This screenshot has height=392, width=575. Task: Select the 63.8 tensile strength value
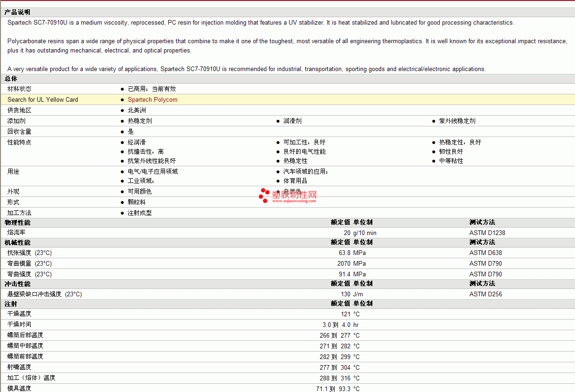344,253
